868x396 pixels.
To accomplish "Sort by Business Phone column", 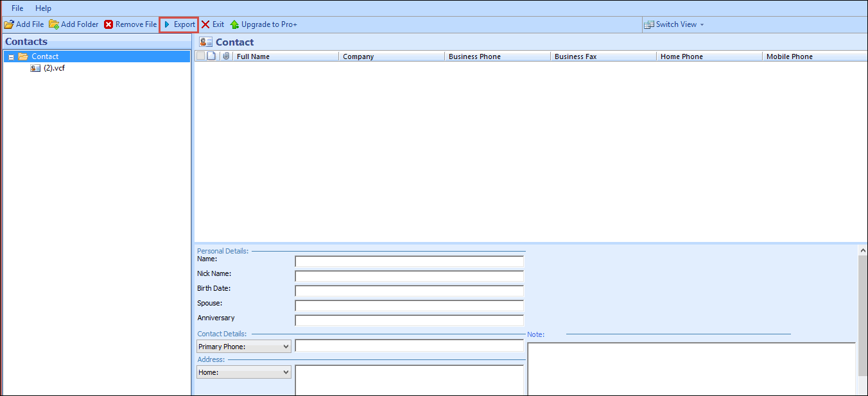I will pos(498,56).
